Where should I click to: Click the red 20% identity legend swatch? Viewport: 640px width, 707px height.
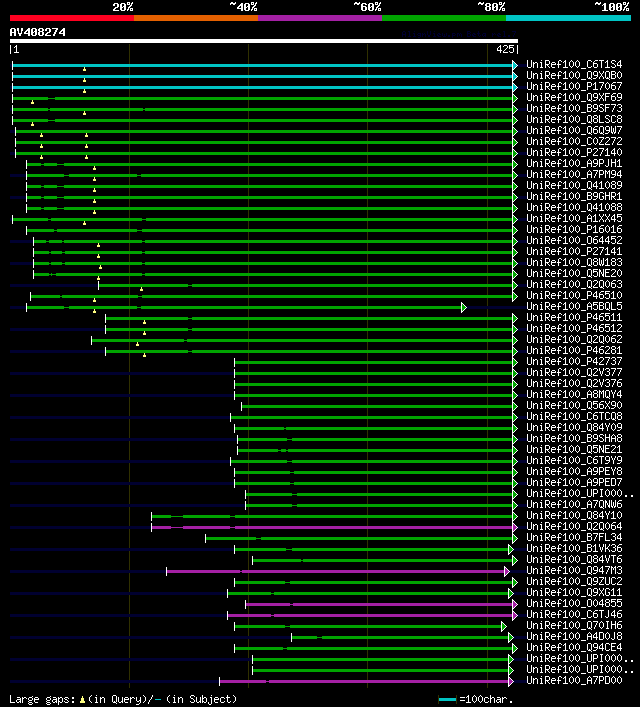tap(72, 18)
